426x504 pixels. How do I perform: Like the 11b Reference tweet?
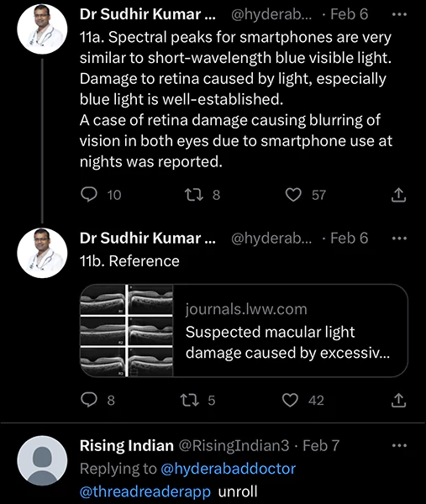(x=291, y=400)
